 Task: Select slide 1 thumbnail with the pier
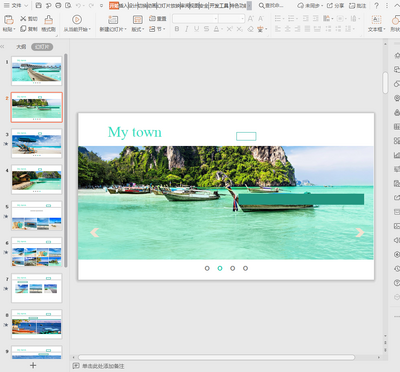(x=37, y=71)
